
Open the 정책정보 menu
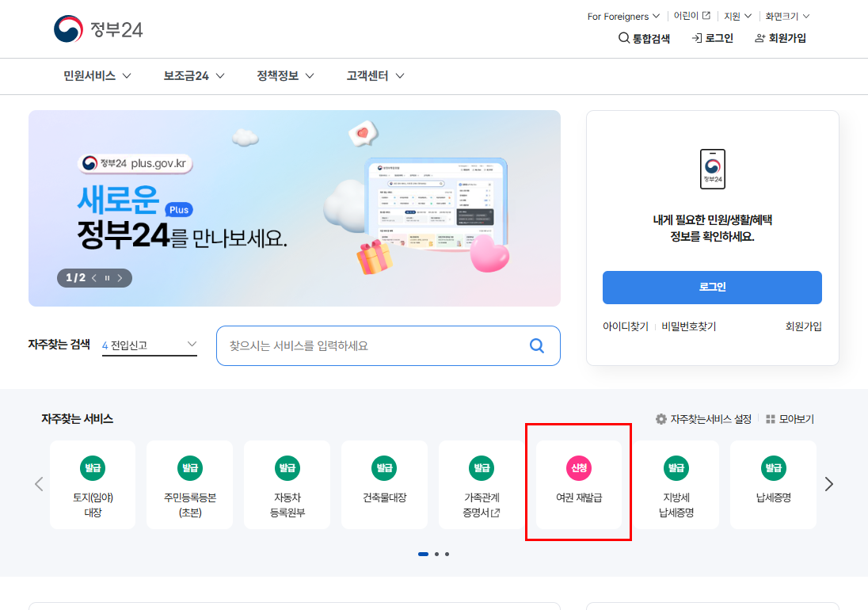click(x=285, y=76)
